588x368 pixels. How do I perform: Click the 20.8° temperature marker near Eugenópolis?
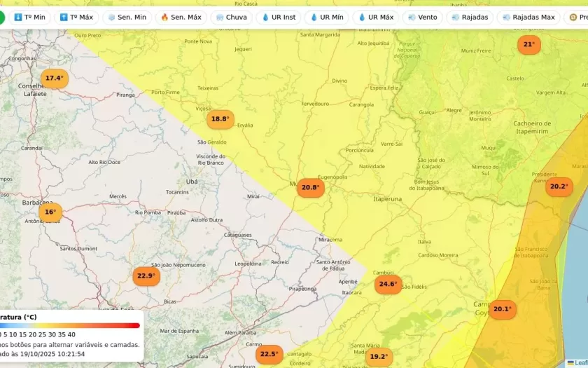coord(310,188)
